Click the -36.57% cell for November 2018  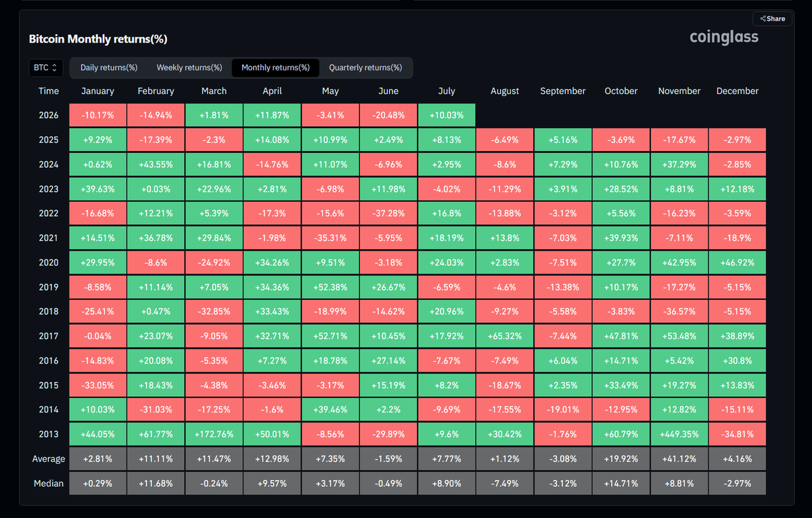(679, 311)
